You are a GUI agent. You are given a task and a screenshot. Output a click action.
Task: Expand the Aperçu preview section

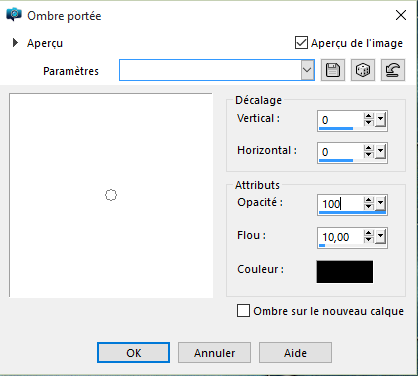click(15, 43)
